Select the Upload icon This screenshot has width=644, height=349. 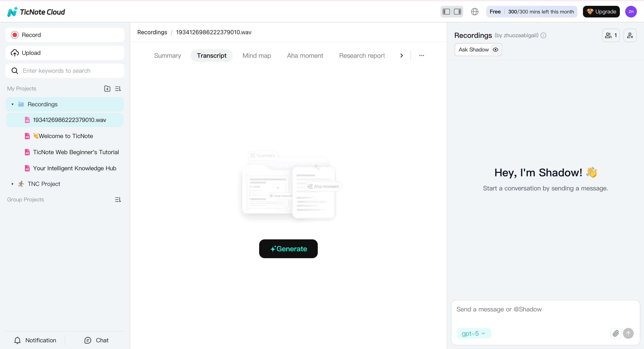[15, 53]
